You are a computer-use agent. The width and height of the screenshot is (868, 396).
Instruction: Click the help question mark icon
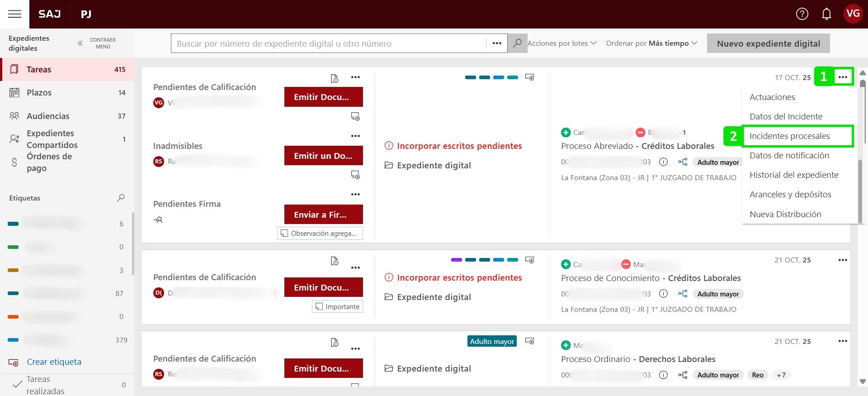(802, 14)
